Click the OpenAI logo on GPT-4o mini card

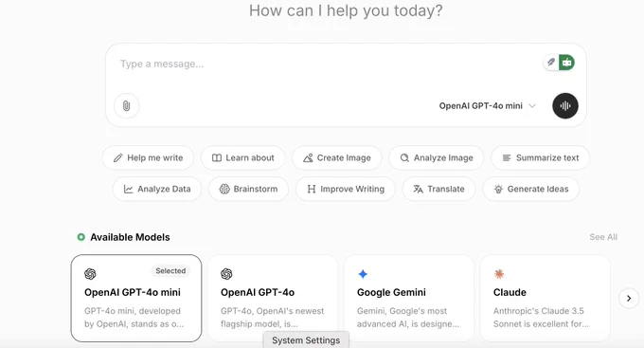(90, 274)
